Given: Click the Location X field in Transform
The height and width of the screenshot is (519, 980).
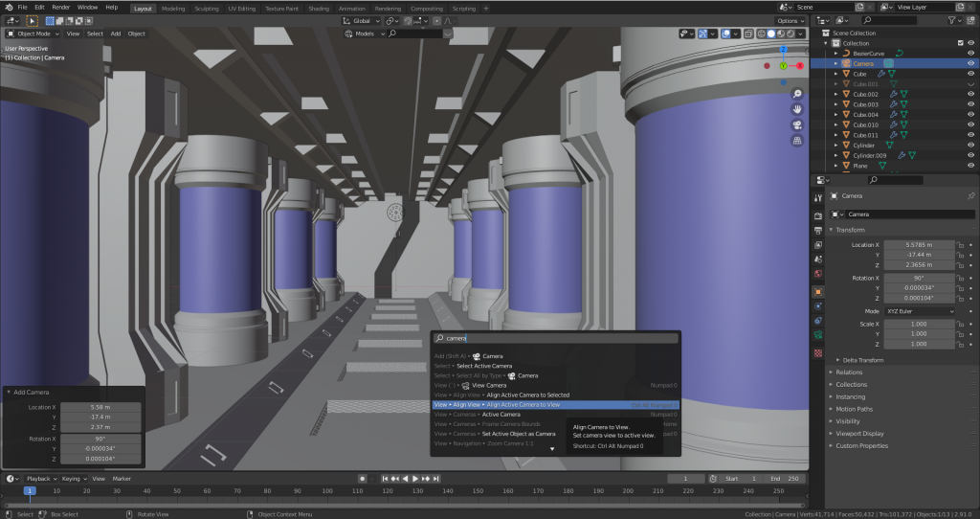Looking at the screenshot, I should (918, 245).
